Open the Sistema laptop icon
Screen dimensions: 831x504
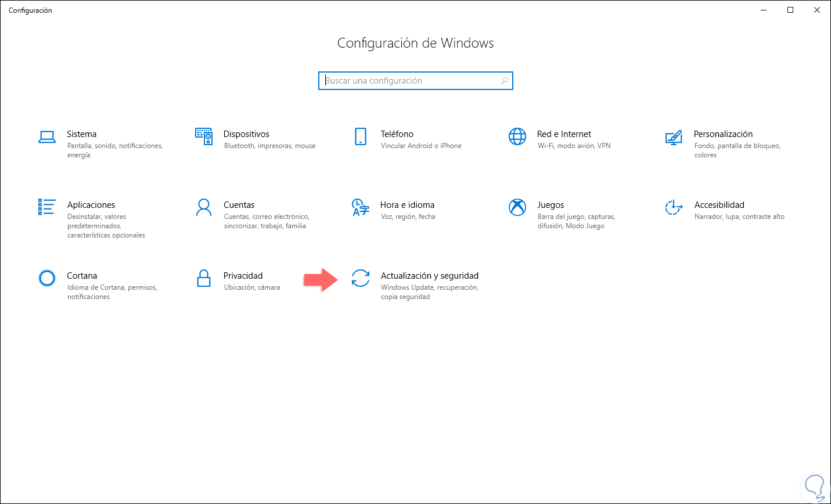(x=47, y=137)
